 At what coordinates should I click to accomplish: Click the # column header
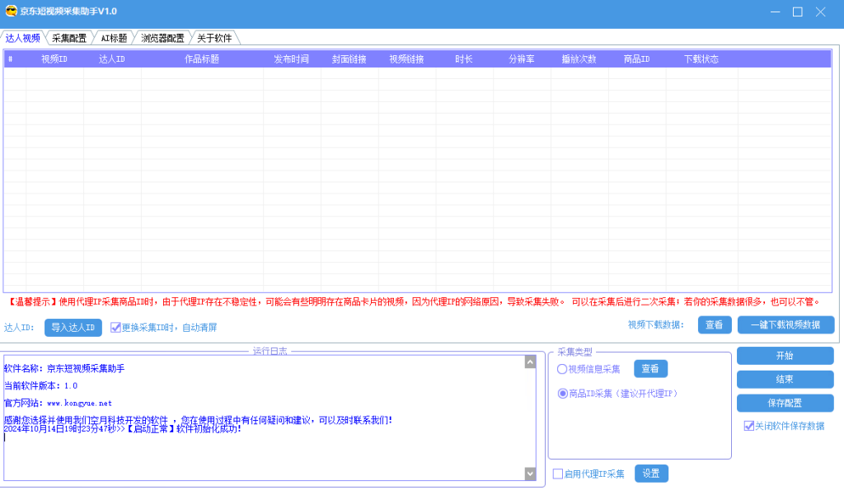pyautogui.click(x=10, y=59)
